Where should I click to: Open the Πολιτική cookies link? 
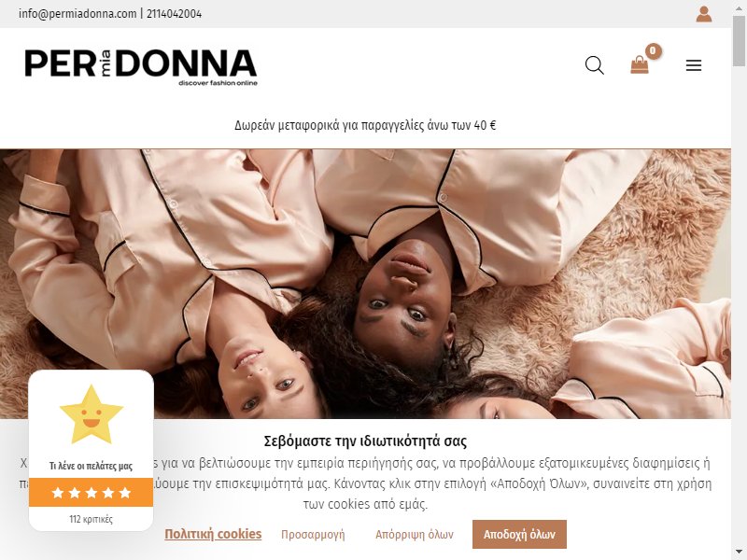tap(213, 534)
